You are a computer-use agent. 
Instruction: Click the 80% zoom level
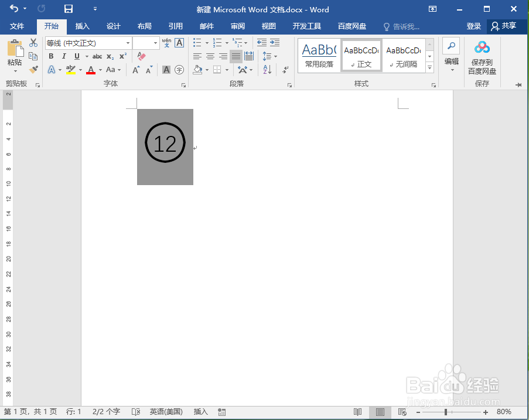point(504,412)
